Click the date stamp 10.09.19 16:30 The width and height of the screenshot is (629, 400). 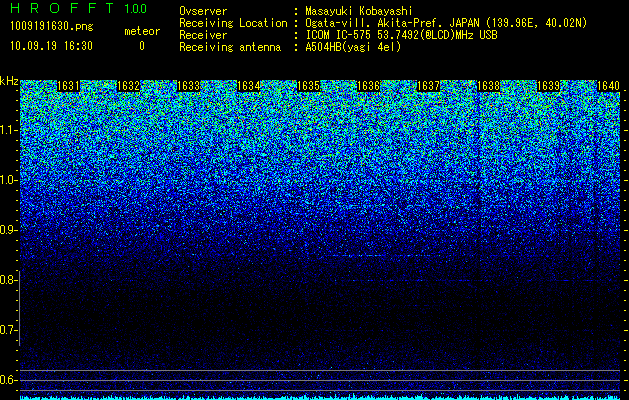point(51,46)
